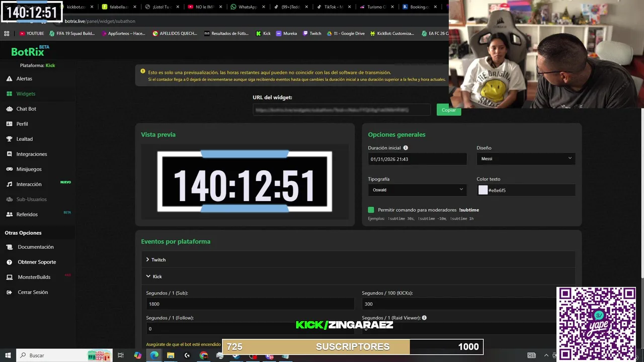Open the Diseño dropdown showing Messi
Screen dimensions: 644x362
tap(526, 159)
